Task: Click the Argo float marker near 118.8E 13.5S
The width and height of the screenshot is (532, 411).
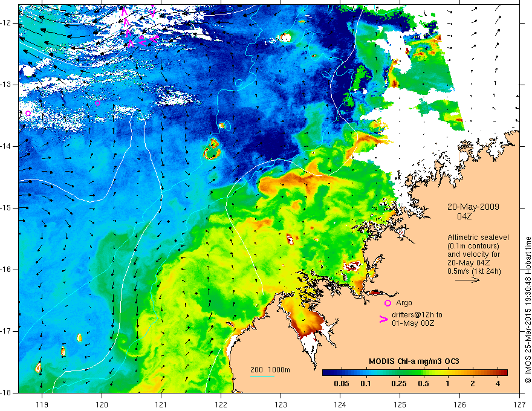Action: [28, 113]
